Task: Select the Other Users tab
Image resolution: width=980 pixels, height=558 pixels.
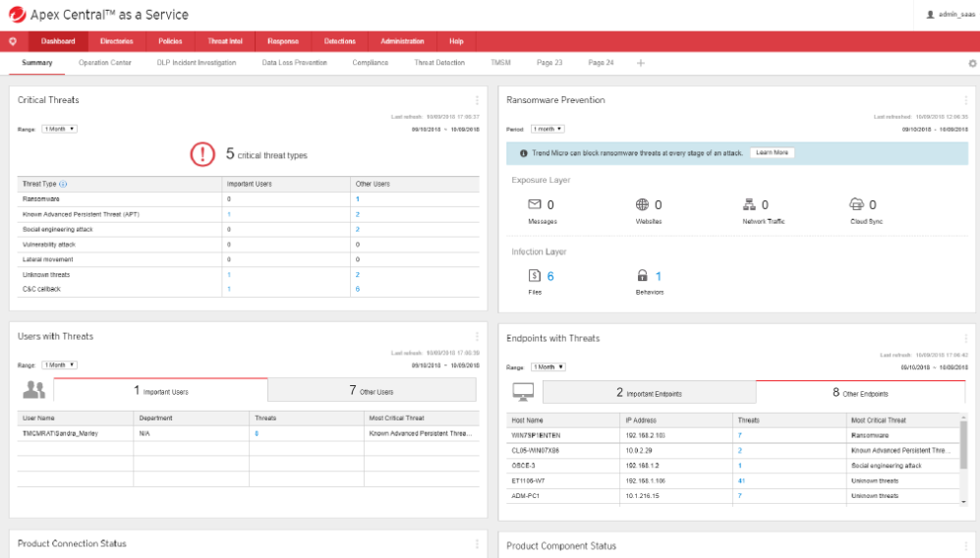Action: pyautogui.click(x=372, y=391)
